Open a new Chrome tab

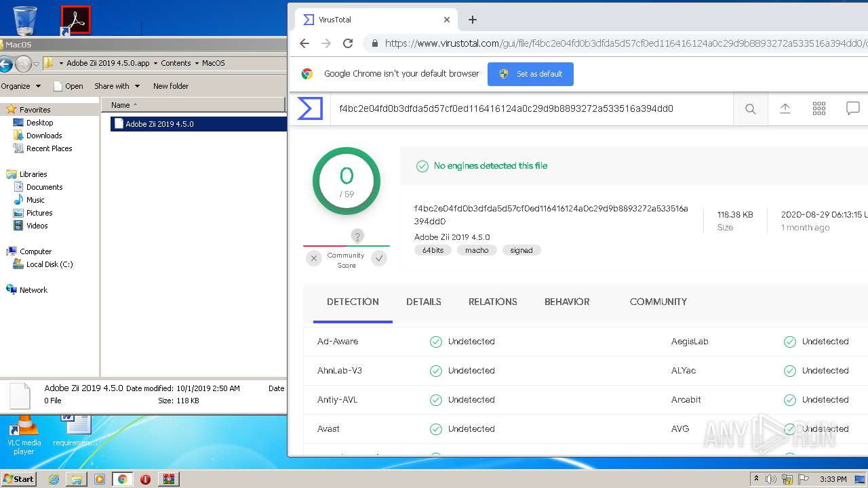point(473,20)
